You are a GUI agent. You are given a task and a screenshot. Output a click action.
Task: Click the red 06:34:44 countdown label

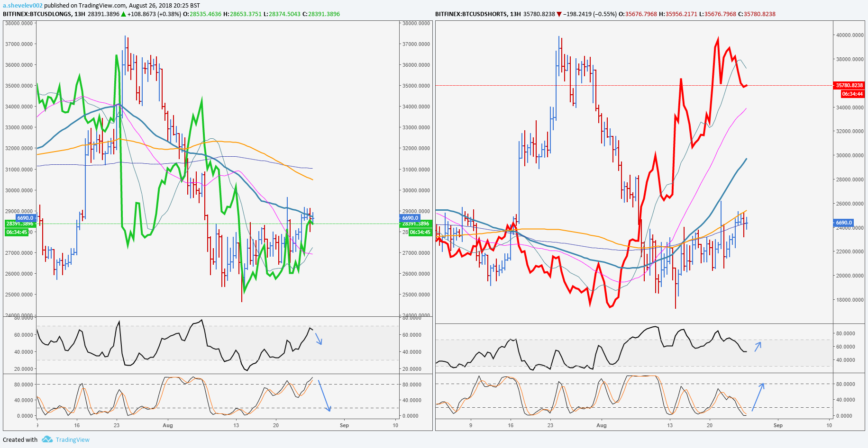(852, 94)
